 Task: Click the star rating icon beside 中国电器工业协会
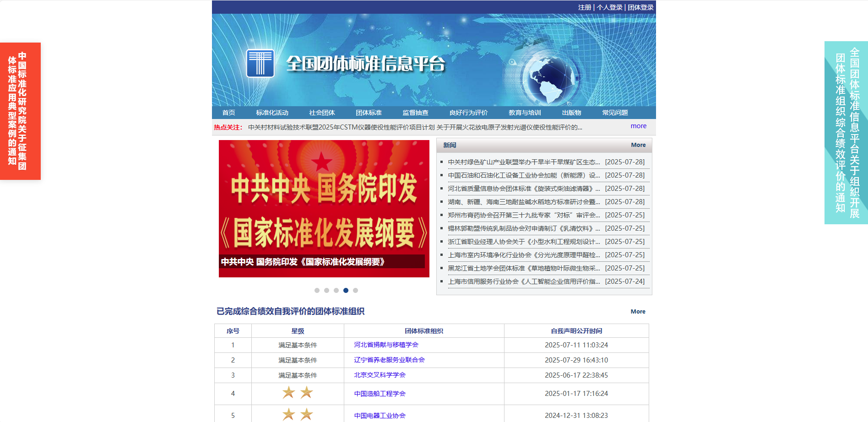(x=297, y=415)
